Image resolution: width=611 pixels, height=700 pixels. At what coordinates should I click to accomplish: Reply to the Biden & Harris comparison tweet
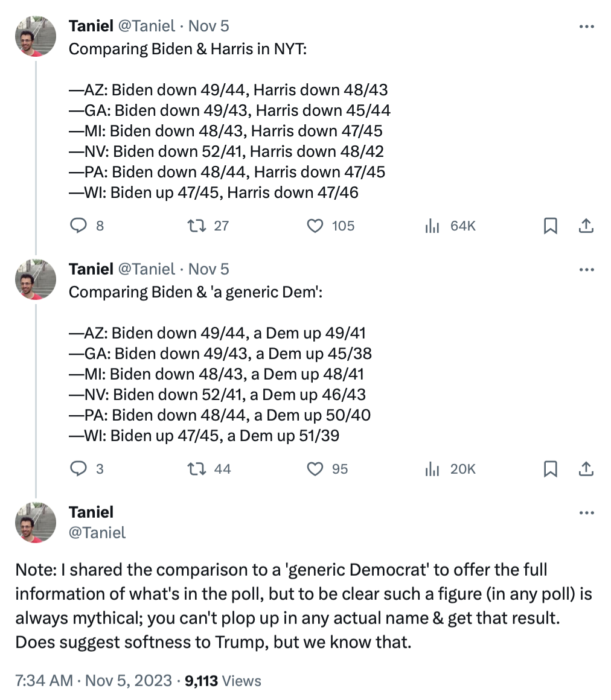(x=80, y=226)
